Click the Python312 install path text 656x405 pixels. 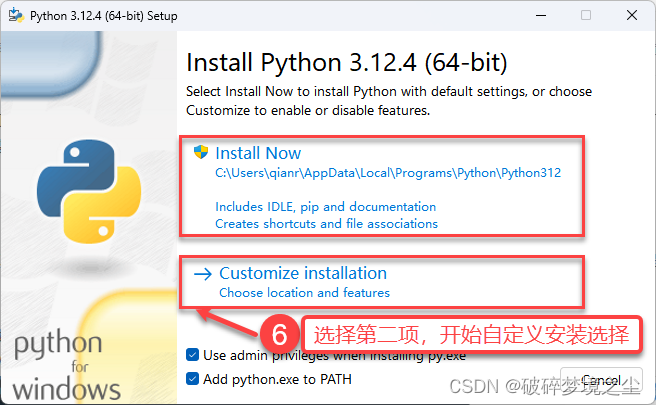click(388, 173)
